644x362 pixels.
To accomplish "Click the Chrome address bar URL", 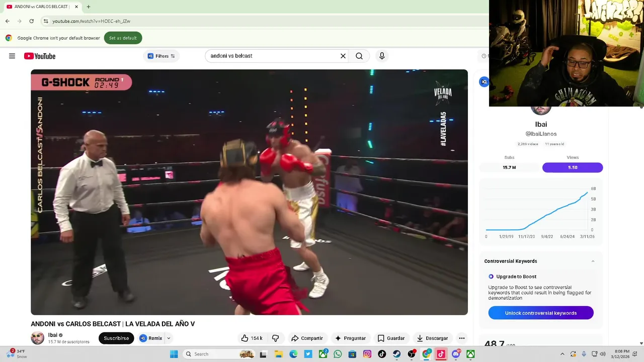I will [x=92, y=21].
